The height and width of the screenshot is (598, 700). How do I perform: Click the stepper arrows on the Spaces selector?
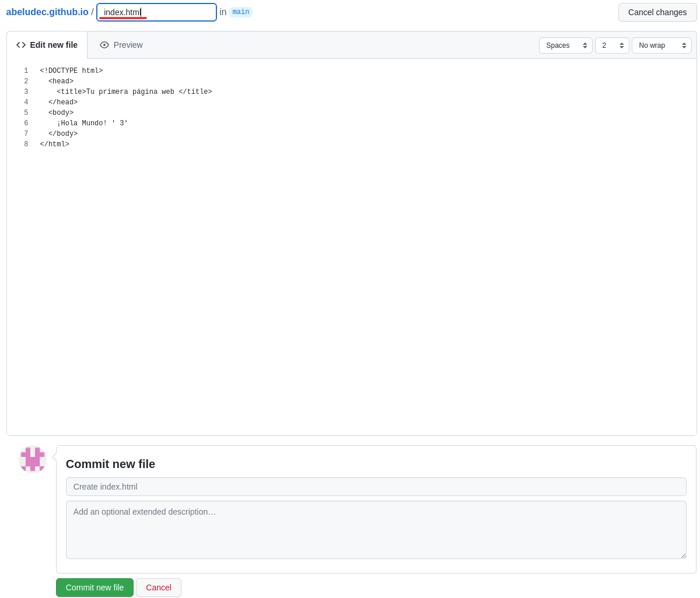click(586, 45)
